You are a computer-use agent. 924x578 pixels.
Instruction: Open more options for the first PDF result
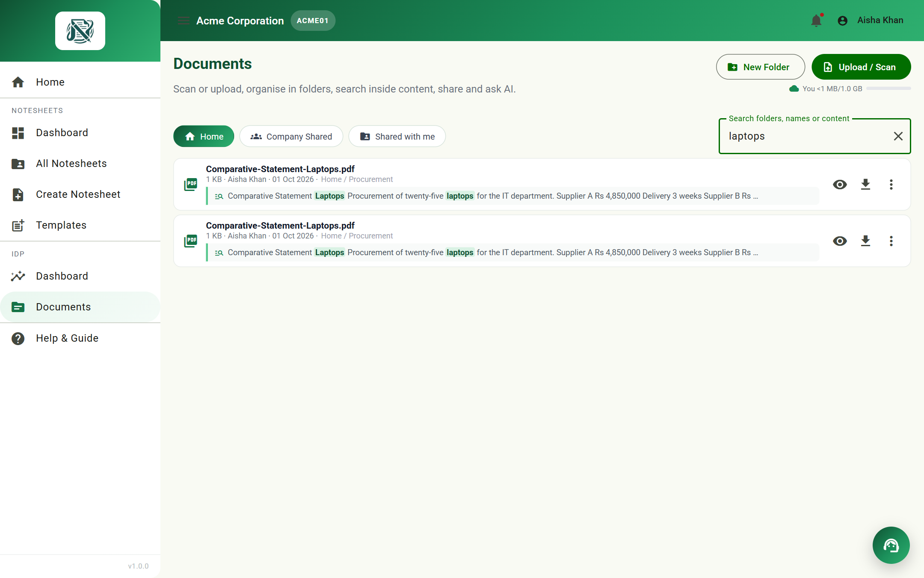(891, 185)
